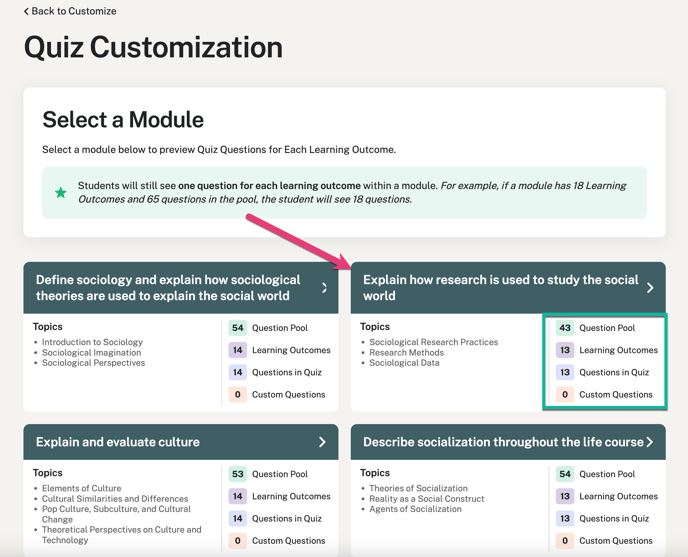Select topic Agents of Socialization

pyautogui.click(x=415, y=509)
